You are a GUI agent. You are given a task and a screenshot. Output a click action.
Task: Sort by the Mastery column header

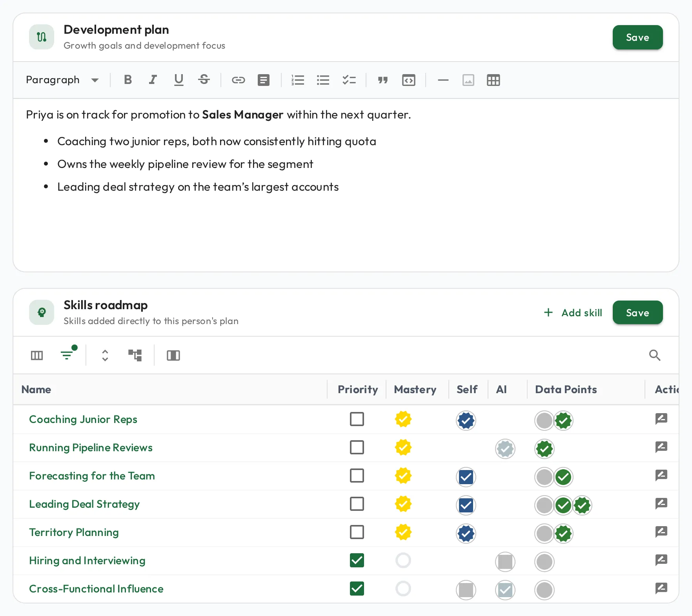[x=415, y=390]
